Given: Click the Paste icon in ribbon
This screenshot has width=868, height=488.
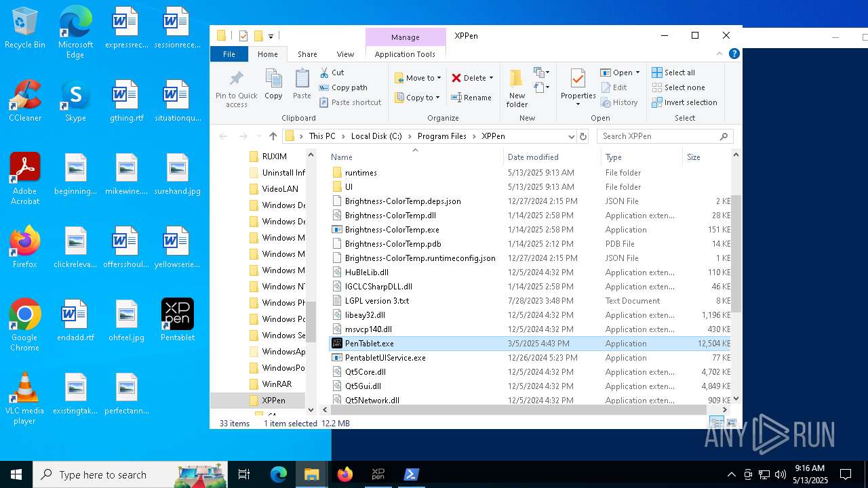Looking at the screenshot, I should (x=302, y=85).
